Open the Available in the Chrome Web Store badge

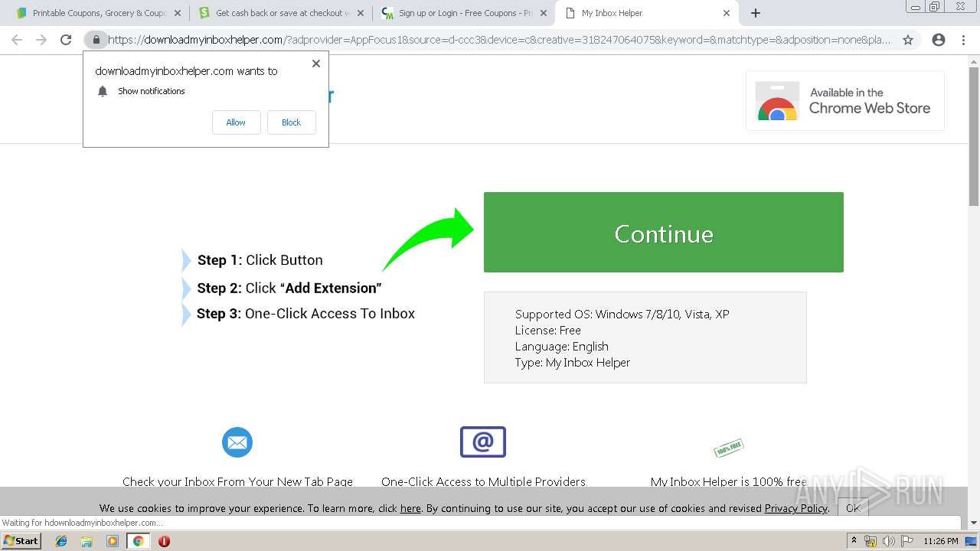845,101
